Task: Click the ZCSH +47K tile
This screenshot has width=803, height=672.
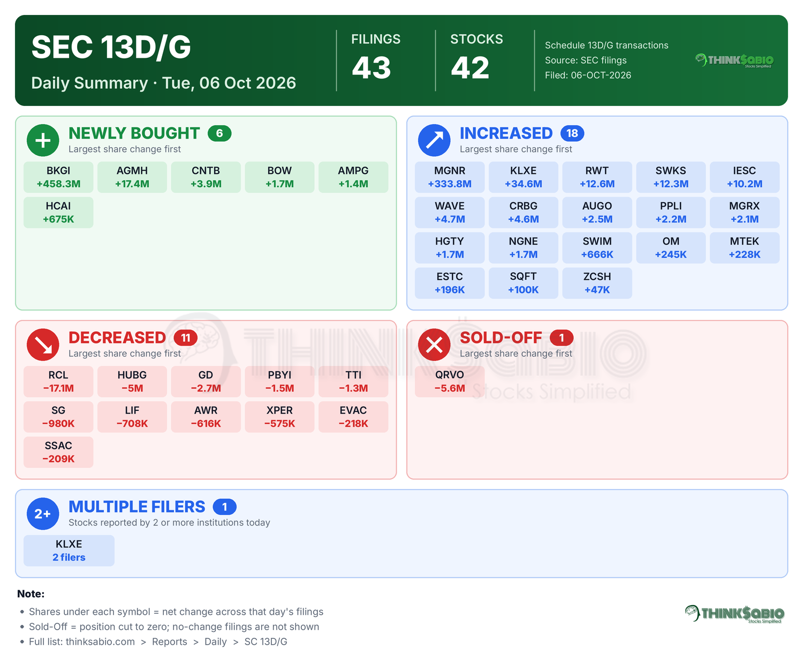Action: (597, 283)
